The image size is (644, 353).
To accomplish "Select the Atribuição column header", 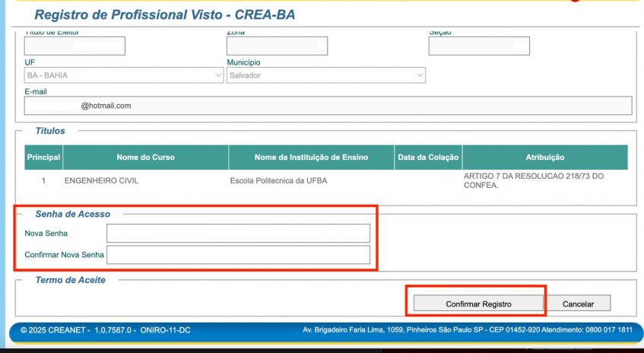I will point(544,157).
